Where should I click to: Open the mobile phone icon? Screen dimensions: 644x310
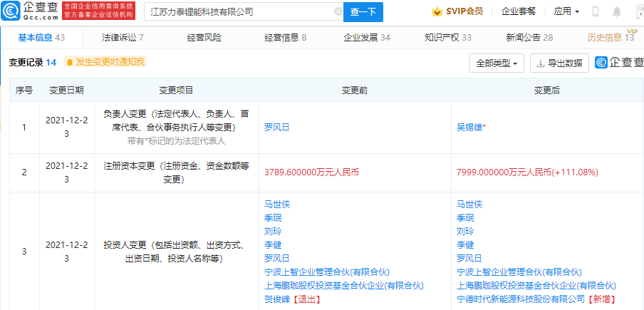coord(595,11)
